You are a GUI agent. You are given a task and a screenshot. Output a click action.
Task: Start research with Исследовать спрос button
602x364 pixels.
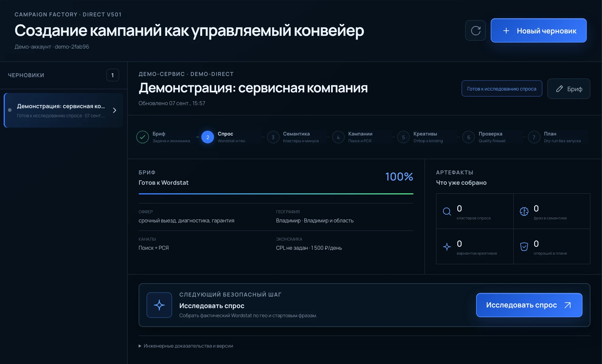tap(529, 305)
